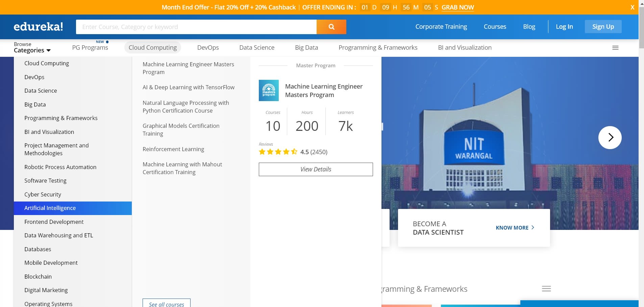Open hamburger menu beside Programming & Frameworks heading

click(546, 289)
